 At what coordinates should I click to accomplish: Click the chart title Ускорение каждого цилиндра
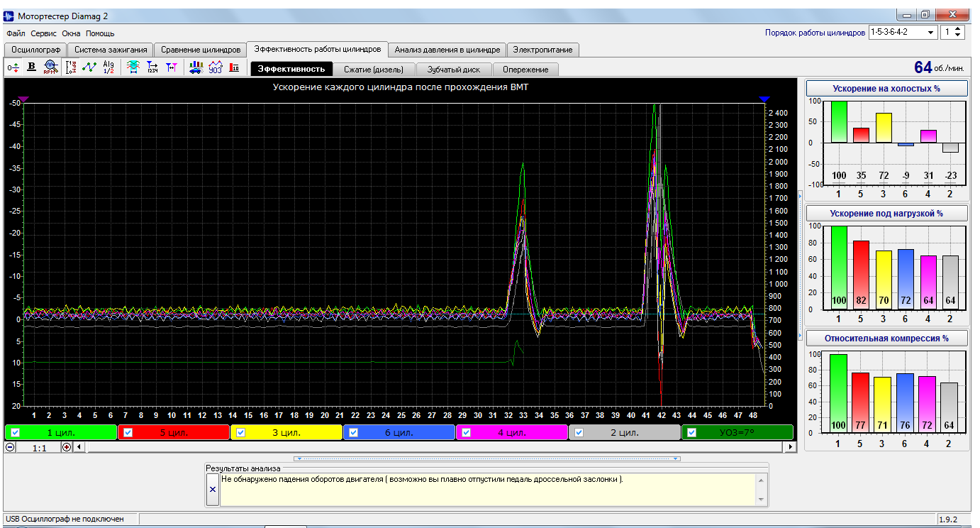(401, 87)
